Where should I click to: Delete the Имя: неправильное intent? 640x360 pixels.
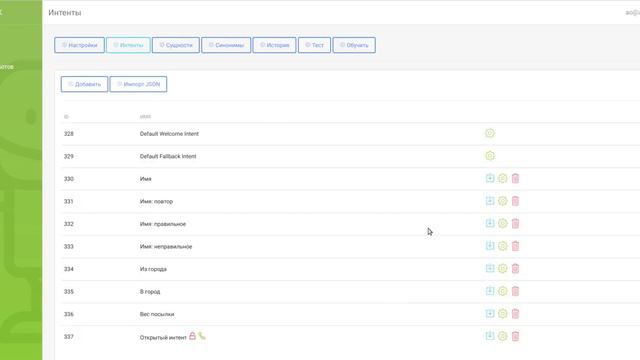point(515,246)
